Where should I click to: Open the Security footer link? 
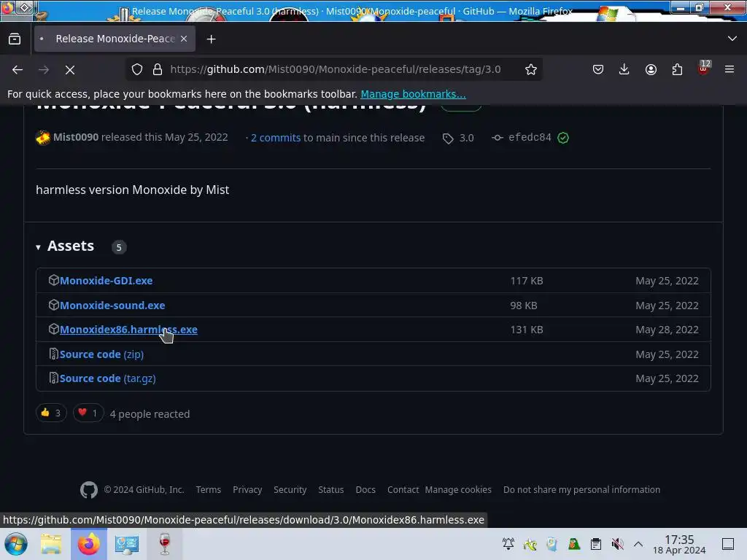tap(290, 489)
